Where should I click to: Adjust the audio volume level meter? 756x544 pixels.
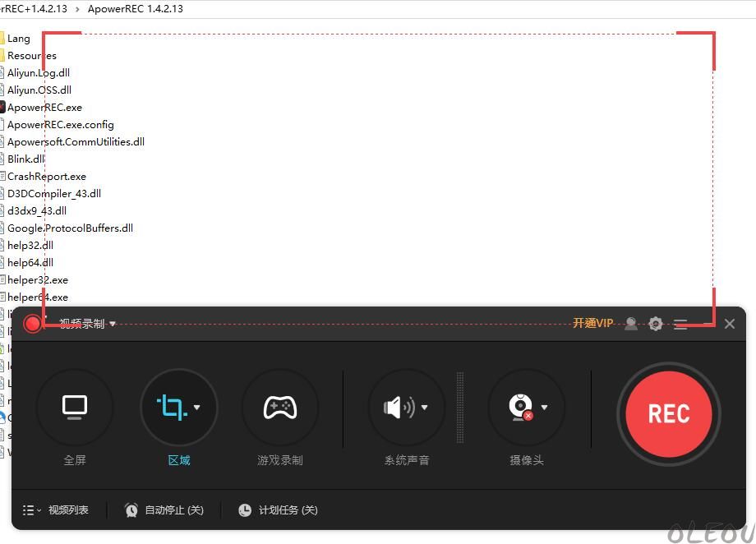[x=460, y=408]
